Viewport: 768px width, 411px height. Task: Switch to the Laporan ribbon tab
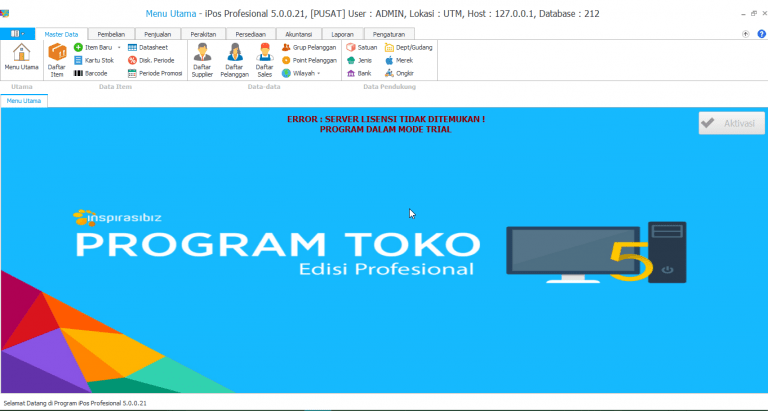click(x=343, y=34)
